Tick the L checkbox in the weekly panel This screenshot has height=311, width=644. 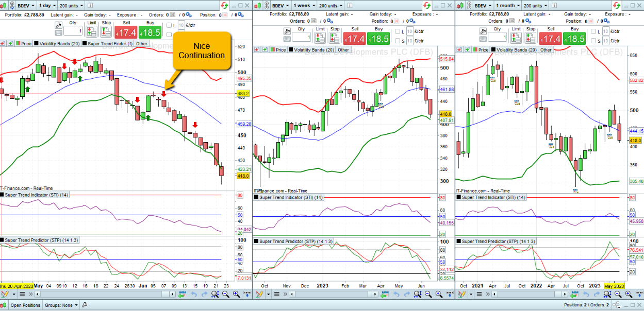[397, 31]
